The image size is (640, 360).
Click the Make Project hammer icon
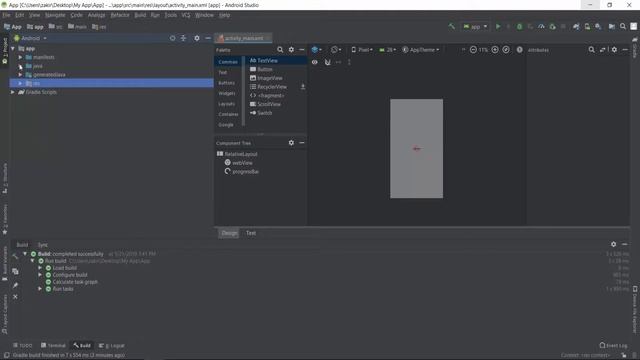tap(451, 27)
